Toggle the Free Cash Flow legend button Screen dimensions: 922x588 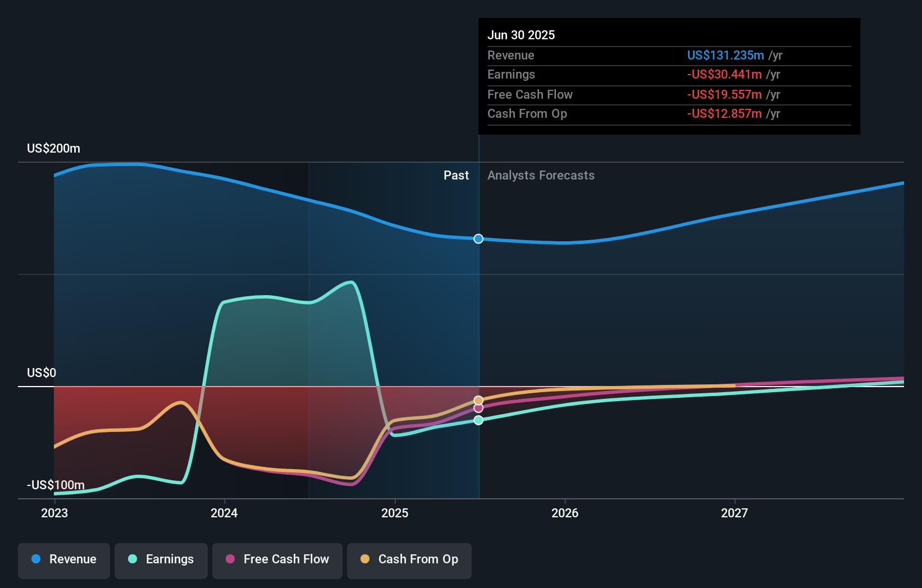[277, 560]
